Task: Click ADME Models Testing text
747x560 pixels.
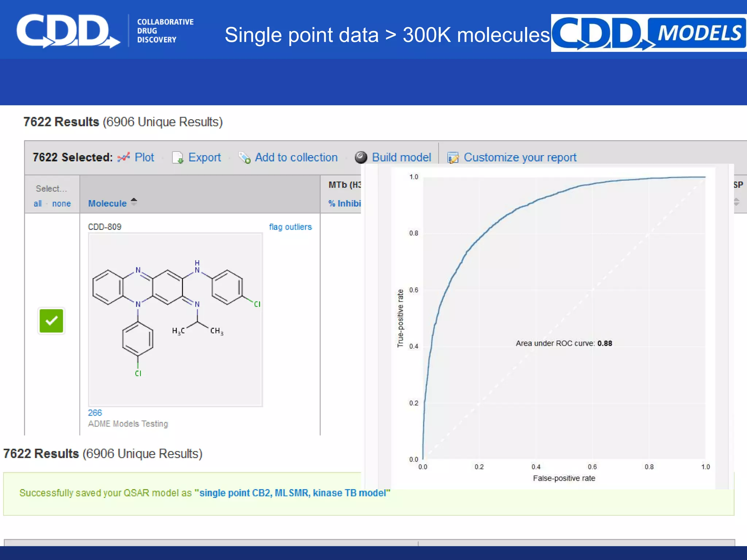Action: (128, 424)
